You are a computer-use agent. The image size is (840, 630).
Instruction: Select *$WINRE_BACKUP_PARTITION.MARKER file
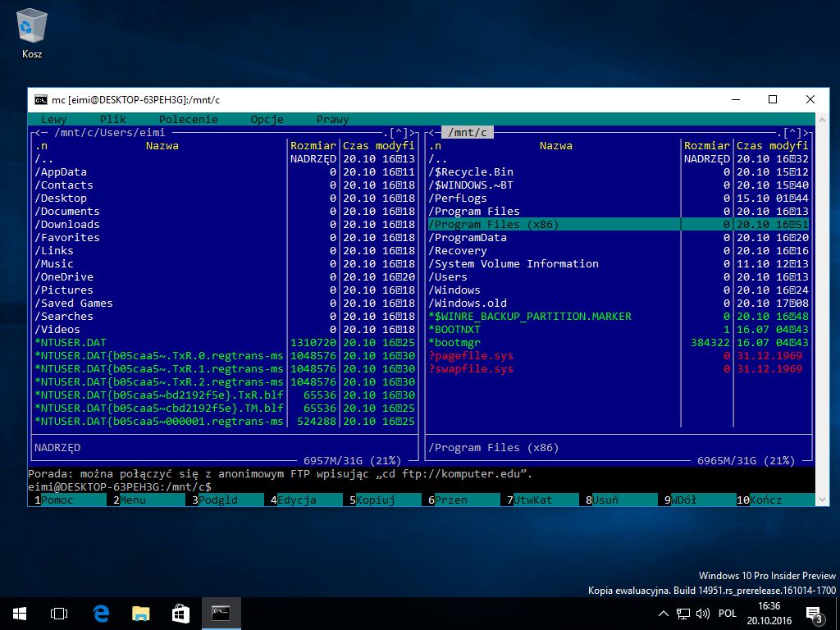pos(619,316)
